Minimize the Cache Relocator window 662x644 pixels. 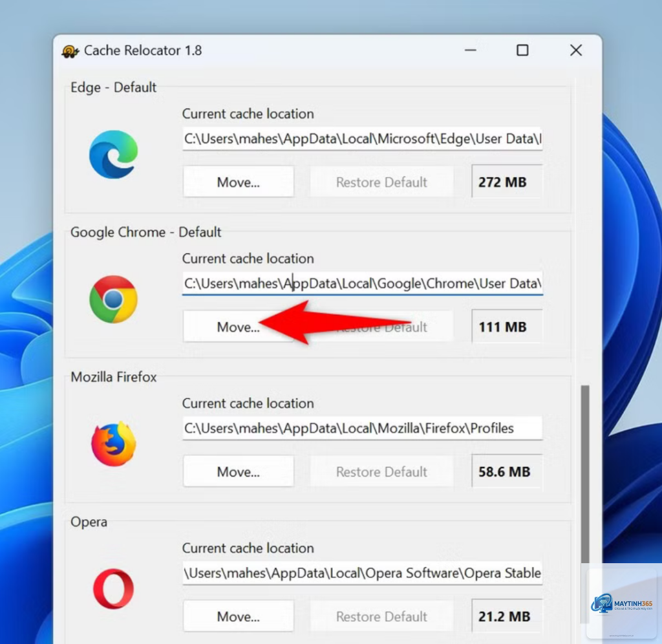click(471, 50)
